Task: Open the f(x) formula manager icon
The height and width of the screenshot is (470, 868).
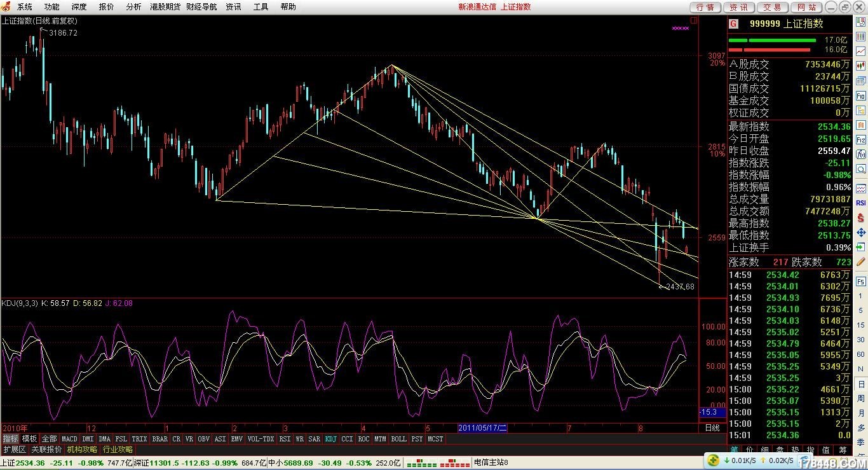Action: tap(860, 154)
